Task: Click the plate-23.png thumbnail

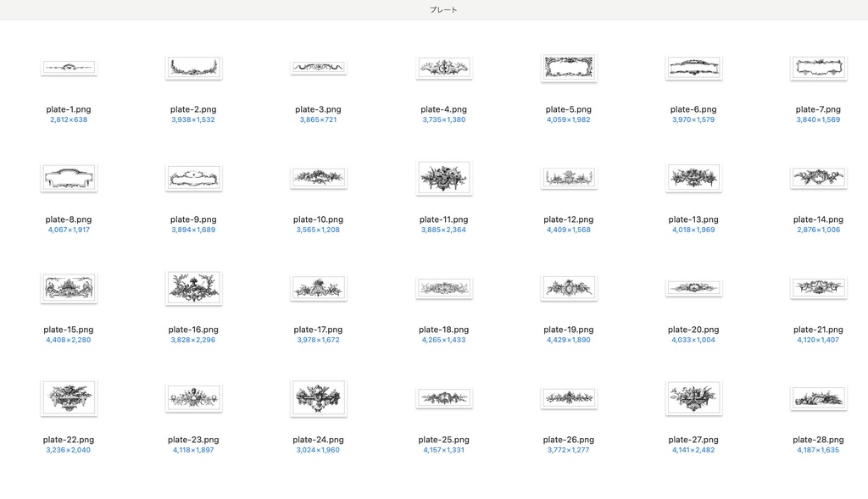Action: click(193, 398)
